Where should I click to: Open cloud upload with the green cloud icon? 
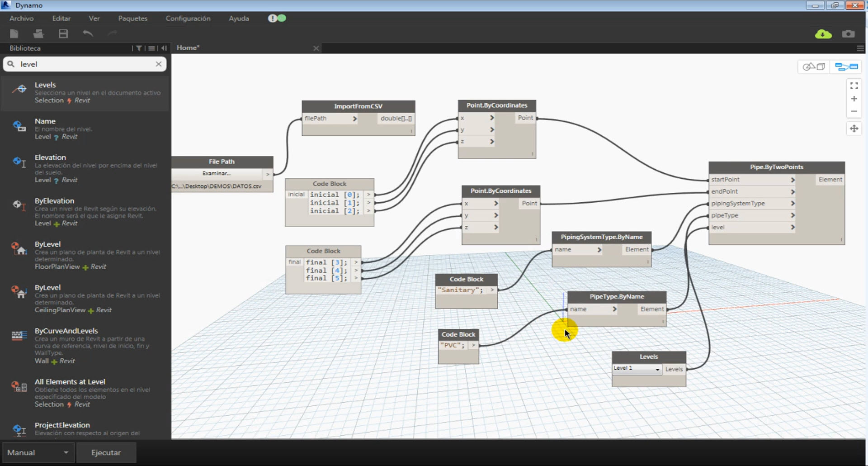pos(822,34)
